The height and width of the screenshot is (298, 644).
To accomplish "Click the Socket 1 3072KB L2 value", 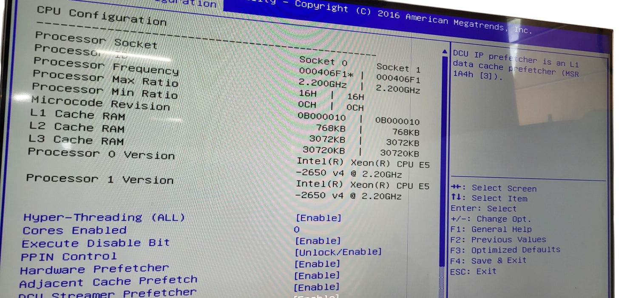I will tap(402, 143).
